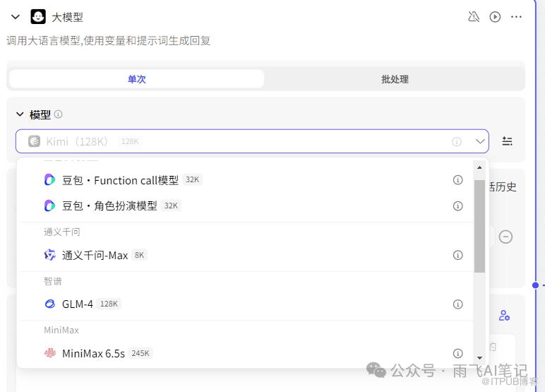This screenshot has height=392, width=545.
Task: Click the 通义千问 logo icon
Action: point(49,255)
